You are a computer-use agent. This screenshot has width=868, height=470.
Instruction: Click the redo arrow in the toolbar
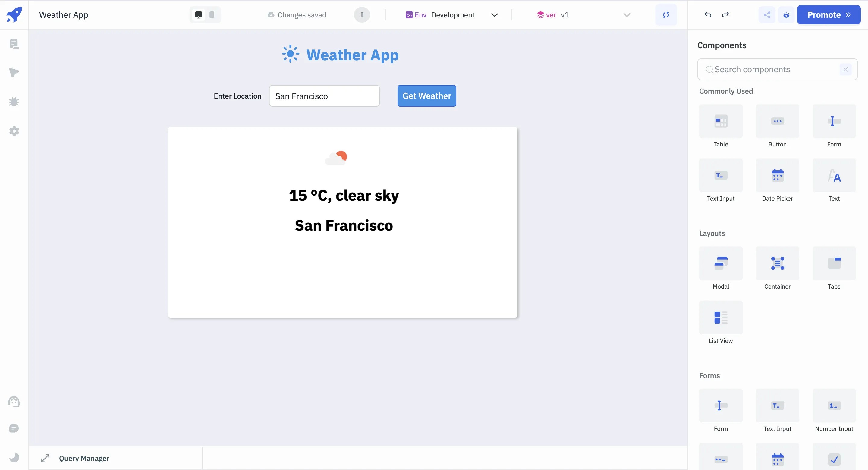(725, 15)
